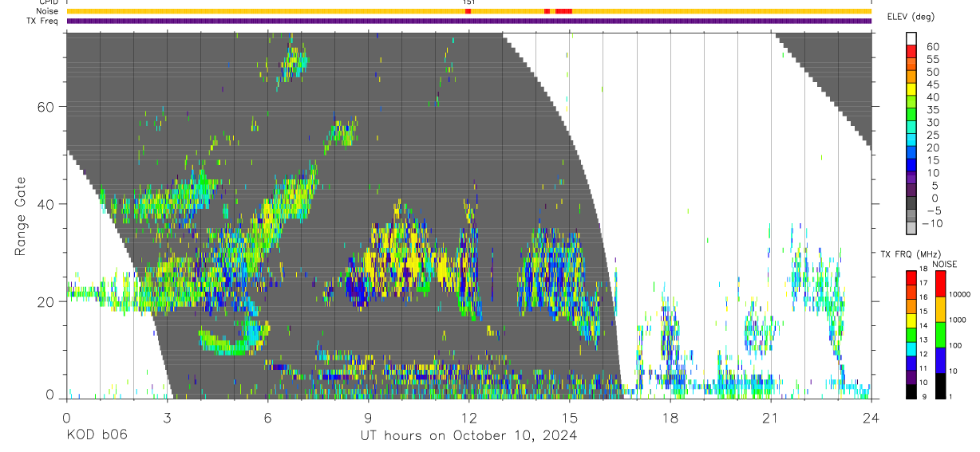980x452 pixels.
Task: Pick the light gray bottom swatch of the ELEV color bar
Action: (x=911, y=228)
